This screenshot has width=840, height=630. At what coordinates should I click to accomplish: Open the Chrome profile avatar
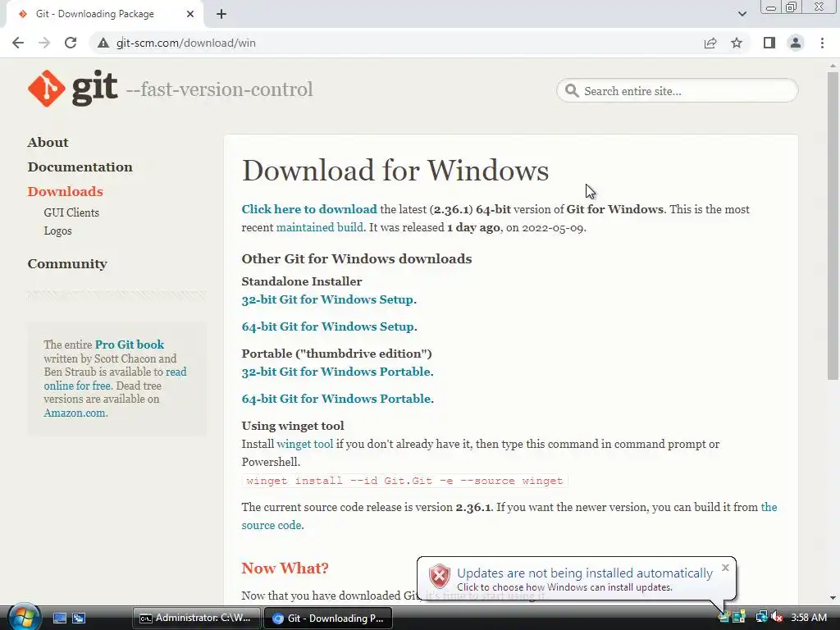point(796,43)
